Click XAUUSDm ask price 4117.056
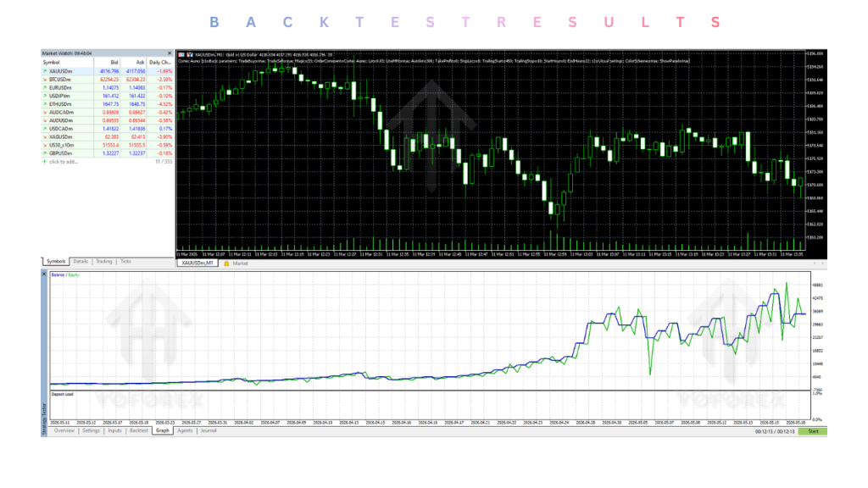The width and height of the screenshot is (868, 488). tap(136, 71)
